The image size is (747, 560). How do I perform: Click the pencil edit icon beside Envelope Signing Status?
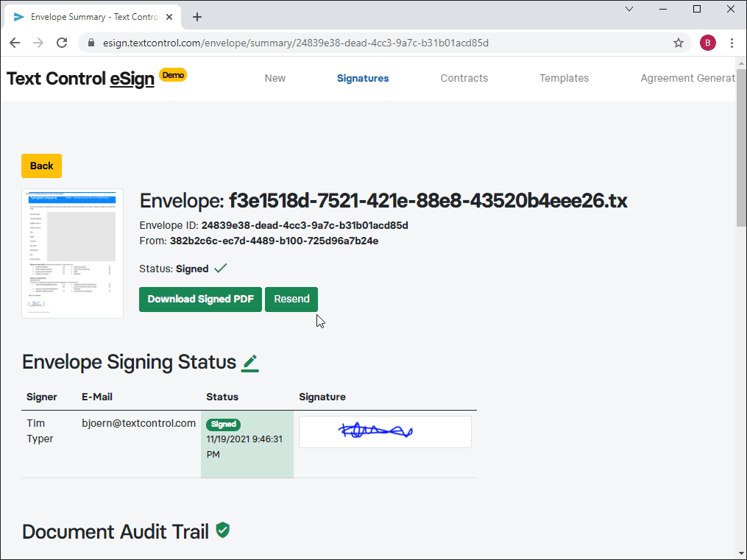(250, 363)
